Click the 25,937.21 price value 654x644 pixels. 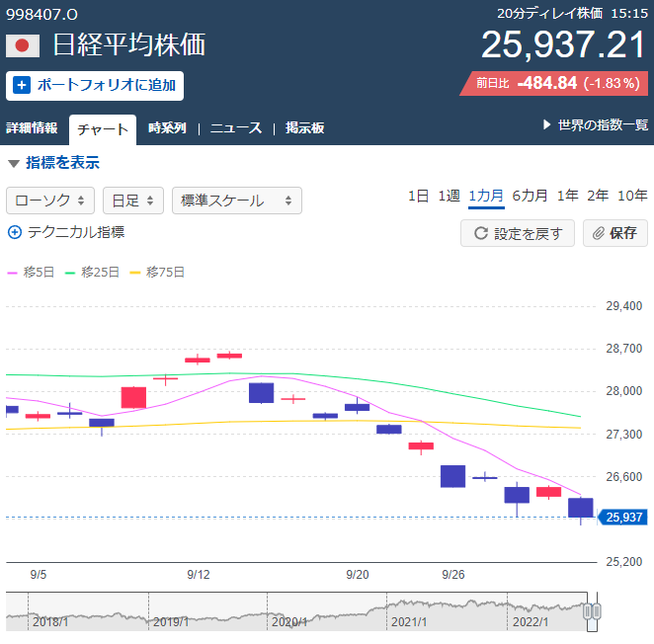[563, 44]
